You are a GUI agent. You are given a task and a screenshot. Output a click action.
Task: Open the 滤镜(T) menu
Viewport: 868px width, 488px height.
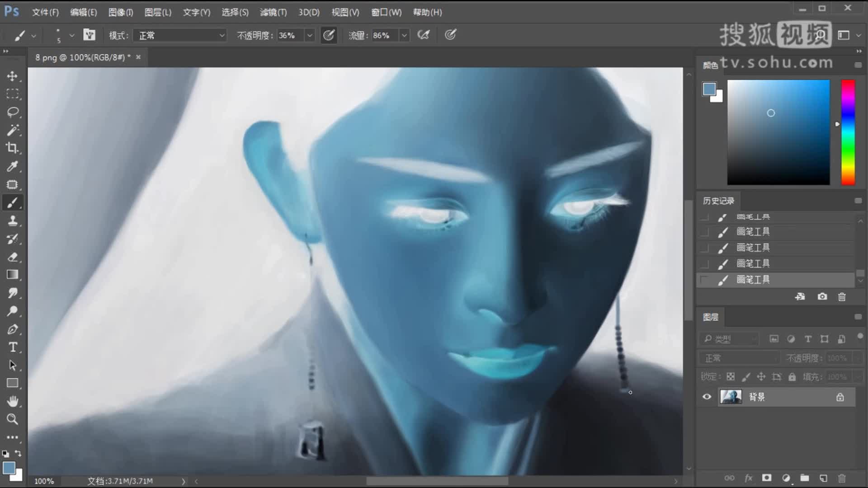coord(274,12)
